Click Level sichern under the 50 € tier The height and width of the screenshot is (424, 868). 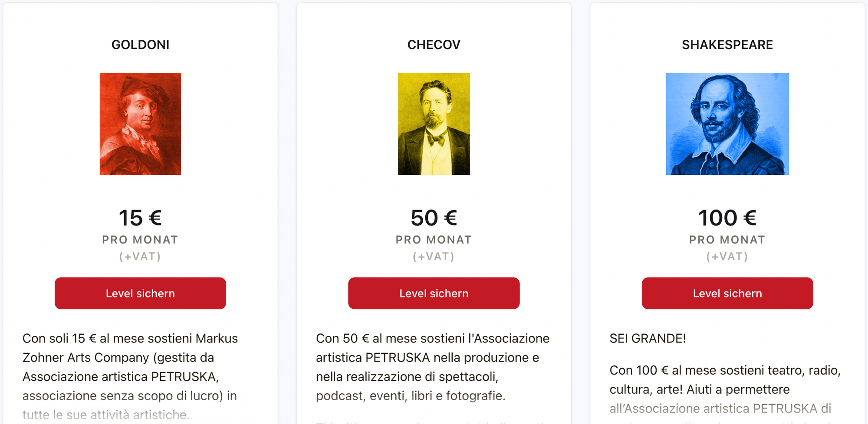(x=434, y=294)
